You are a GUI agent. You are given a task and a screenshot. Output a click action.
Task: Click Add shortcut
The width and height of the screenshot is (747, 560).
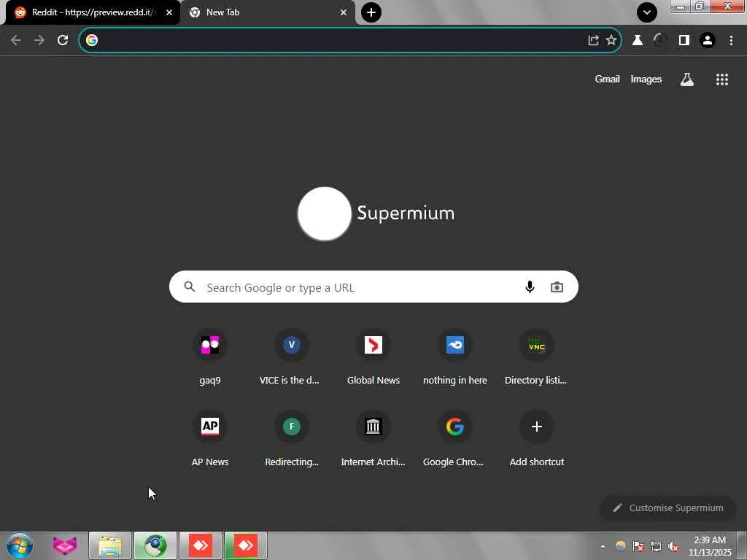536,439
